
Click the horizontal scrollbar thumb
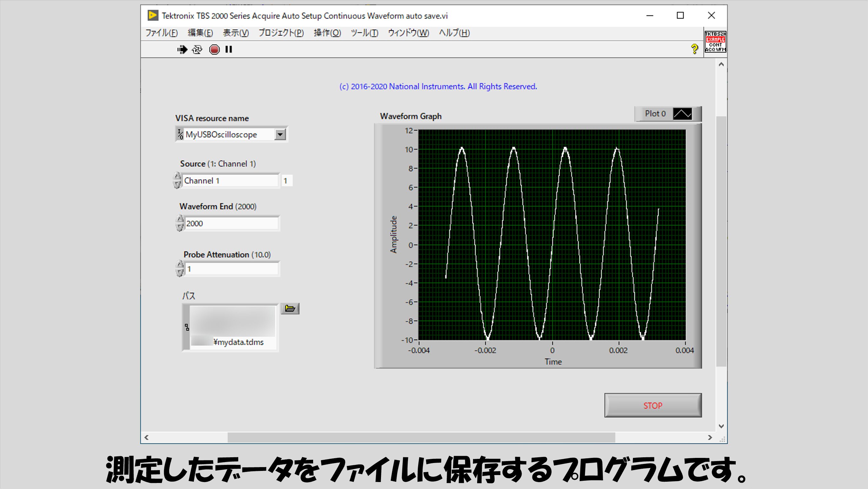pos(421,438)
